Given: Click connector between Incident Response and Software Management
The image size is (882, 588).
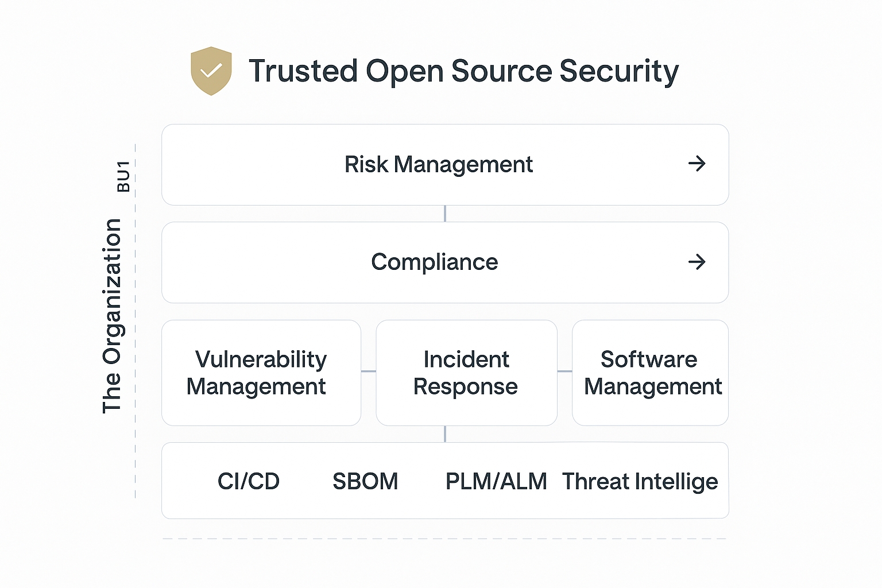Looking at the screenshot, I should pyautogui.click(x=564, y=372).
